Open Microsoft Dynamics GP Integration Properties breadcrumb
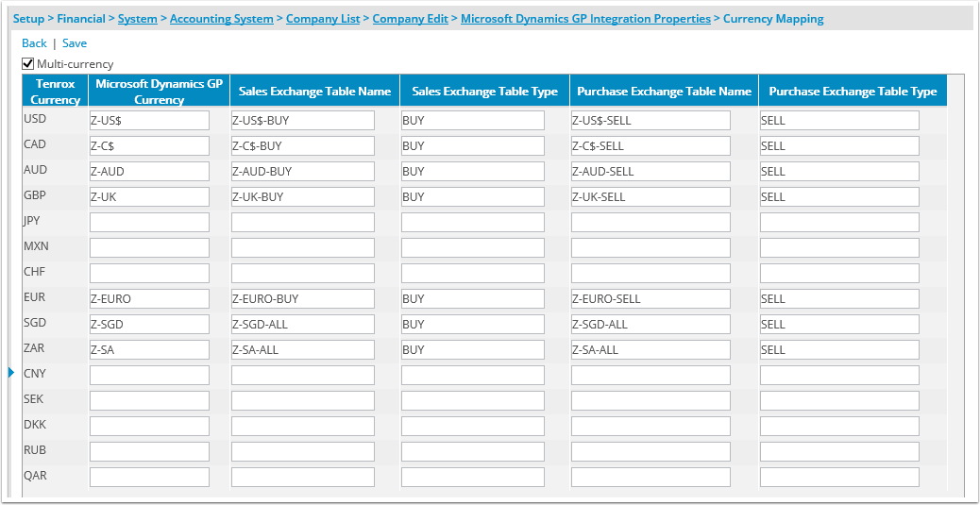Image resolution: width=980 pixels, height=505 pixels. (585, 19)
